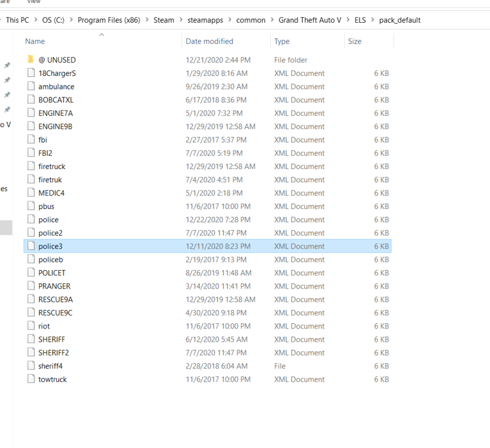This screenshot has height=448, width=490.
Task: Select the ambulance file icon
Action: pos(30,86)
